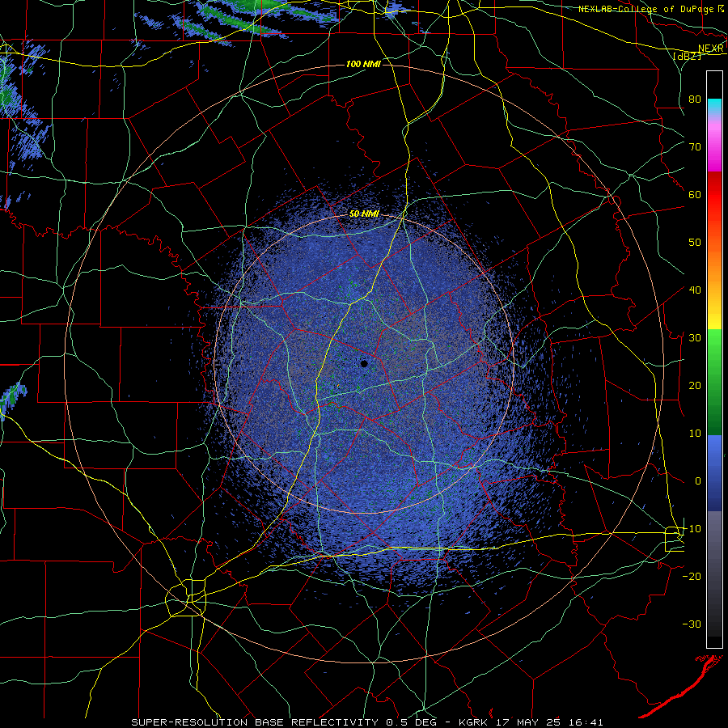Click the NEXR label at top right
The width and height of the screenshot is (728, 728).
click(x=711, y=49)
